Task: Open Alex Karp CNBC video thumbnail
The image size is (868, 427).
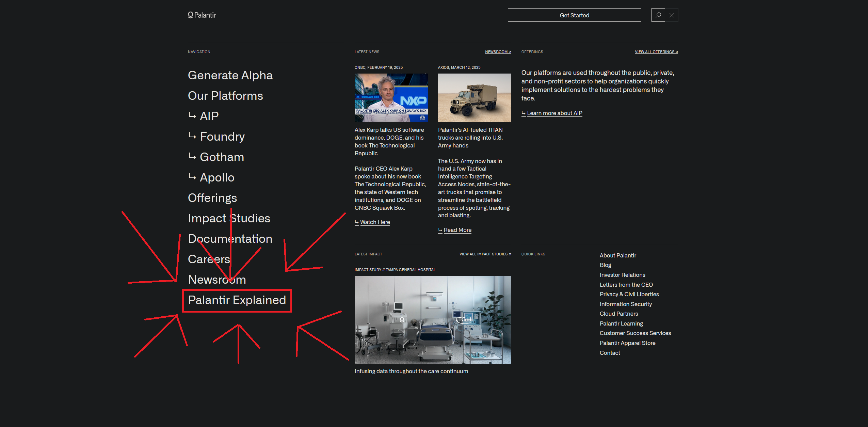Action: pyautogui.click(x=391, y=98)
